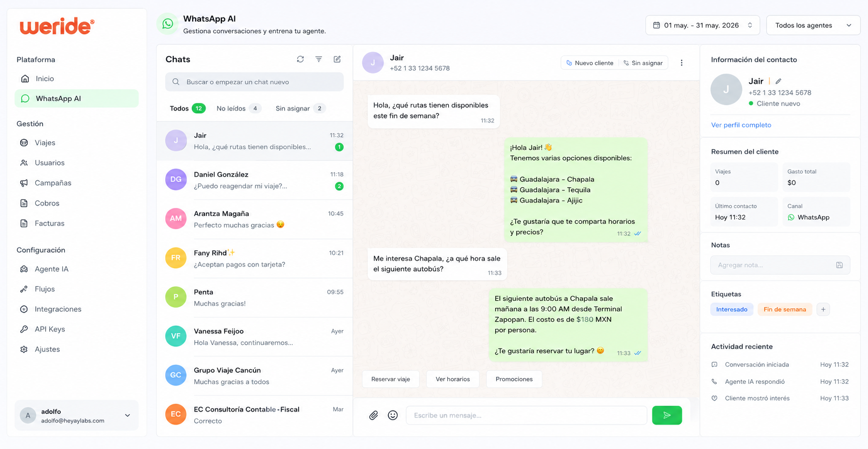Screen dimensions: 868x449
Task: Open Ver perfil completo link
Action: [x=741, y=125]
